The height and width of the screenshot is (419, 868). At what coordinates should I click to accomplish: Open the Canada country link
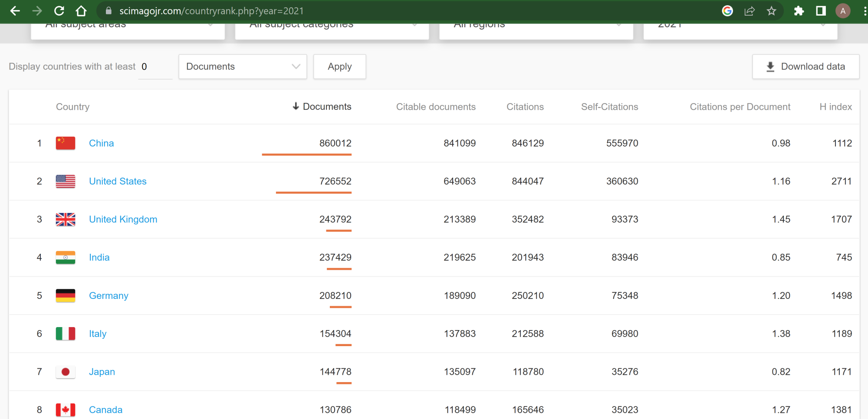105,410
